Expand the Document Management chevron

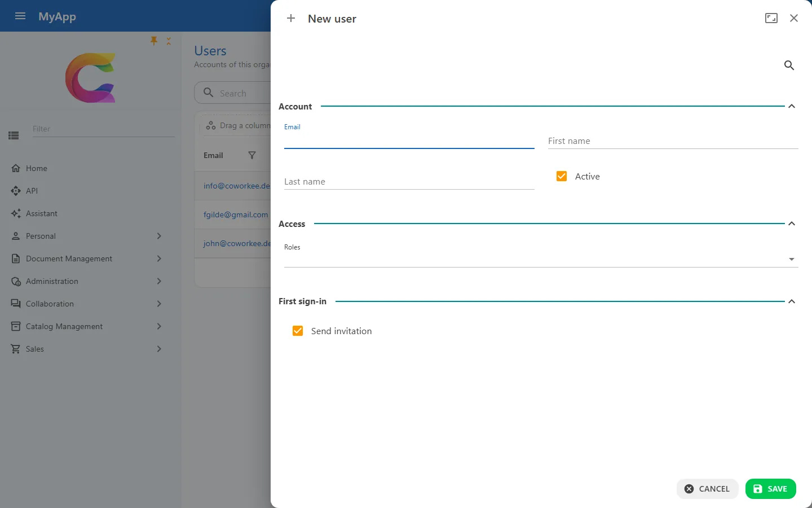pos(159,259)
